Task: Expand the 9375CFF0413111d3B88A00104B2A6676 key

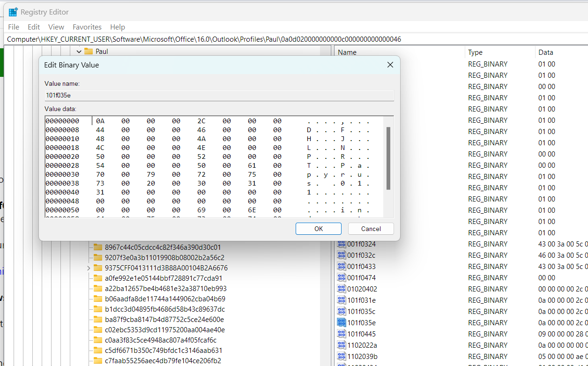Action: [89, 268]
